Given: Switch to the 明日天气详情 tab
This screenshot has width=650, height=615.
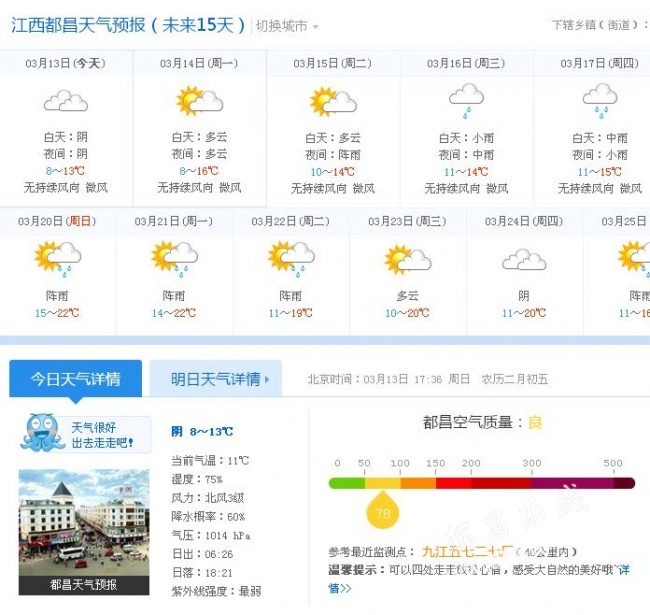Looking at the screenshot, I should point(216,378).
